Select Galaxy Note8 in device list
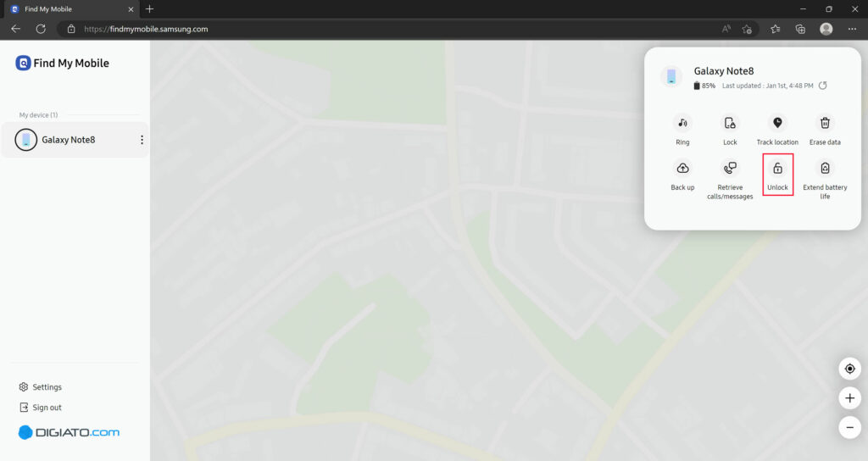The height and width of the screenshot is (461, 868). [75, 140]
